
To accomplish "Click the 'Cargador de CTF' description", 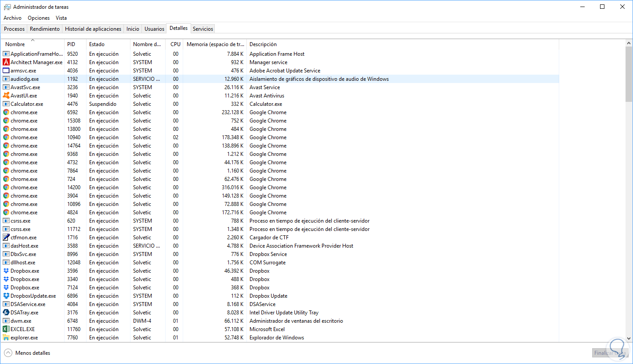I will pyautogui.click(x=268, y=238).
